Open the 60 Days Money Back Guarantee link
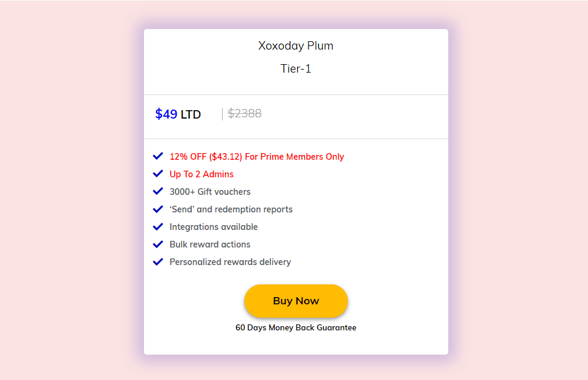Screen dimensions: 588x380 pyautogui.click(x=296, y=327)
